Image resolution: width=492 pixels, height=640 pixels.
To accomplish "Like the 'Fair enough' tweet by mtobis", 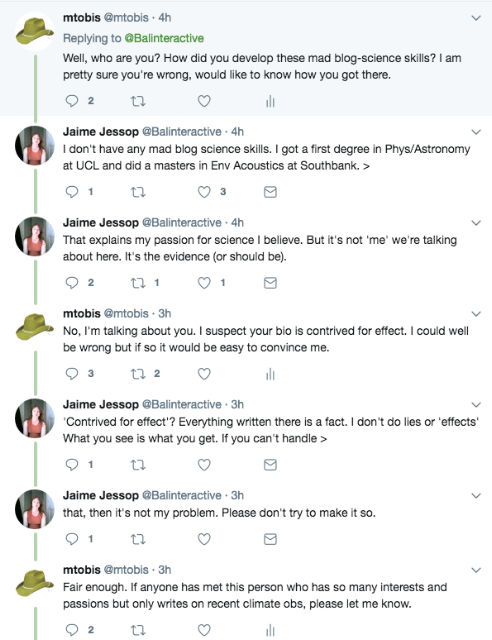I will pyautogui.click(x=204, y=630).
